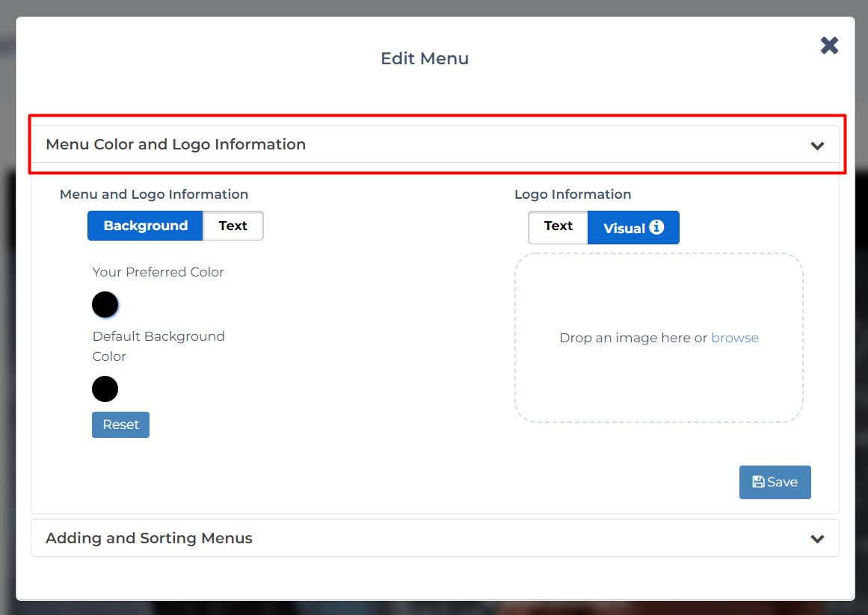This screenshot has width=868, height=615.
Task: Click the floppy disk icon on Save
Action: point(758,482)
